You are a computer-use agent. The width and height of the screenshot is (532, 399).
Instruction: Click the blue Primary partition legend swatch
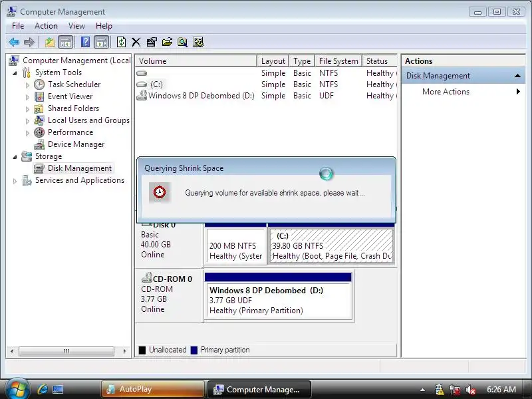pyautogui.click(x=194, y=350)
